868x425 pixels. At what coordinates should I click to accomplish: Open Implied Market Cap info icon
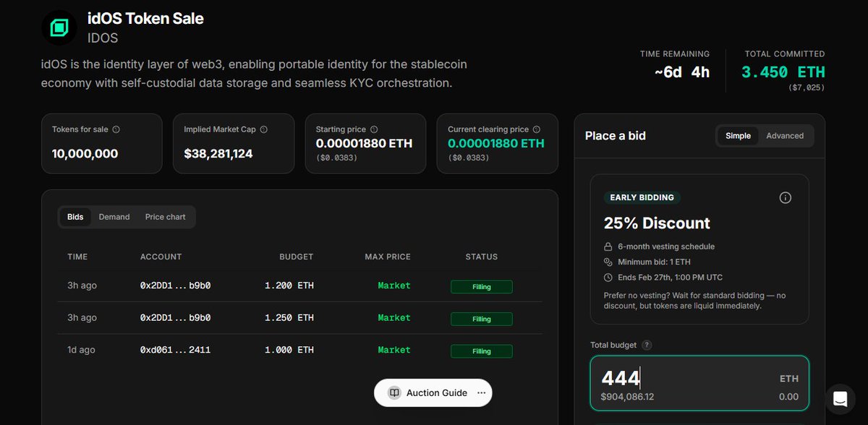click(x=264, y=129)
